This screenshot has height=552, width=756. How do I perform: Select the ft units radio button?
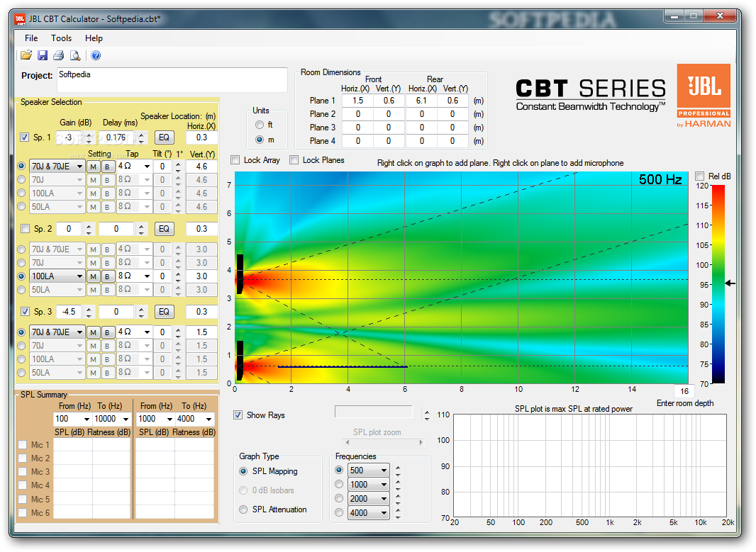point(260,125)
